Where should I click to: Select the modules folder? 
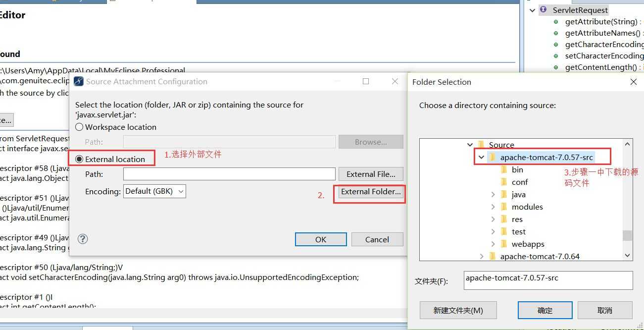click(x=527, y=207)
